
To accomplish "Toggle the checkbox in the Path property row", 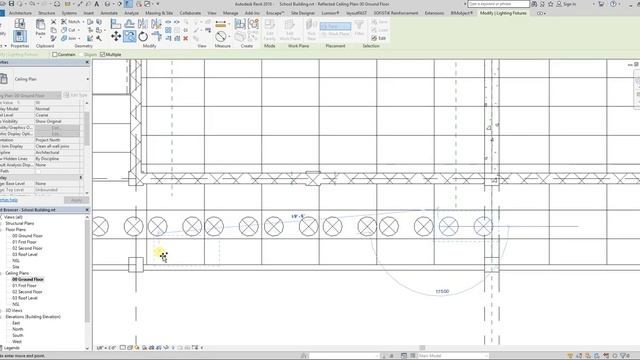I will pyautogui.click(x=38, y=171).
